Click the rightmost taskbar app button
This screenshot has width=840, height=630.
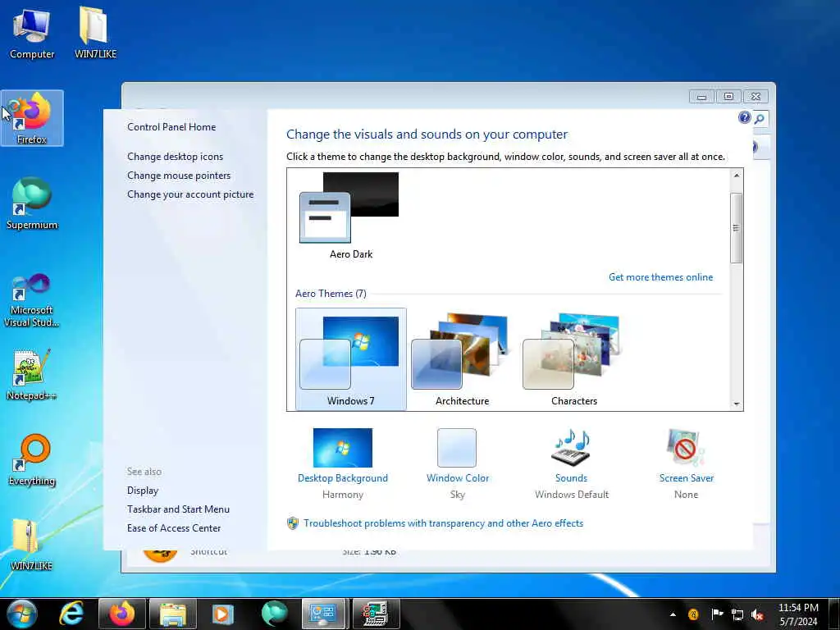pos(376,614)
